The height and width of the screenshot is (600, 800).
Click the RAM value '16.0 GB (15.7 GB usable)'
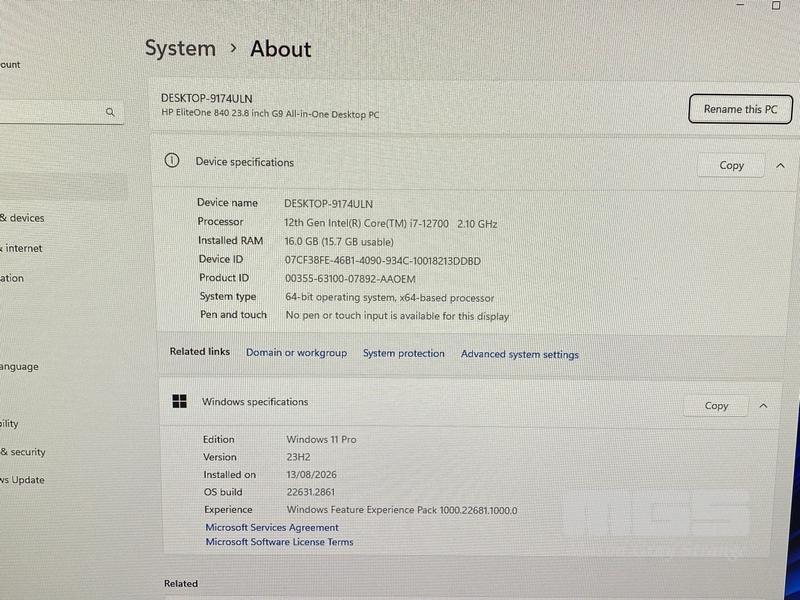click(x=339, y=242)
